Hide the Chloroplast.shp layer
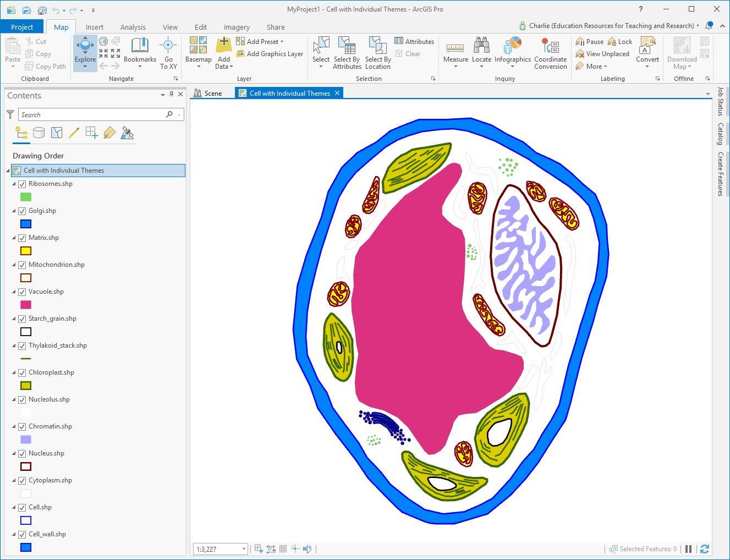730x560 pixels. [23, 372]
